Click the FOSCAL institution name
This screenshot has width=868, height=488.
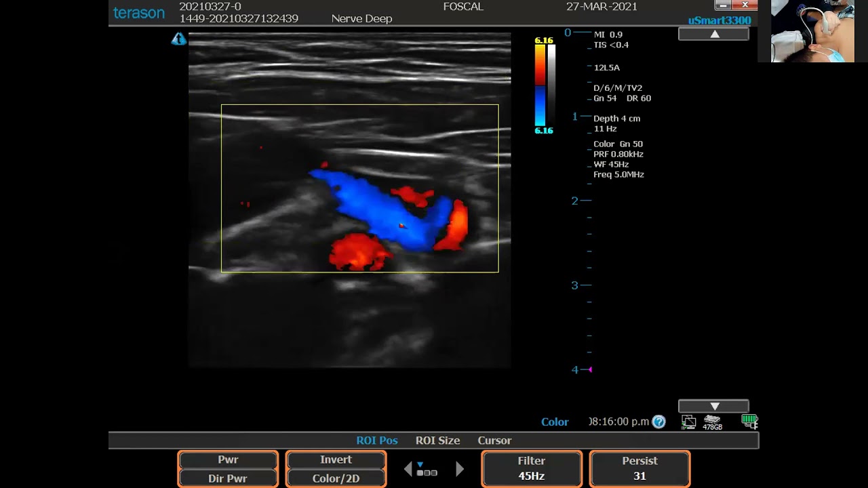463,7
